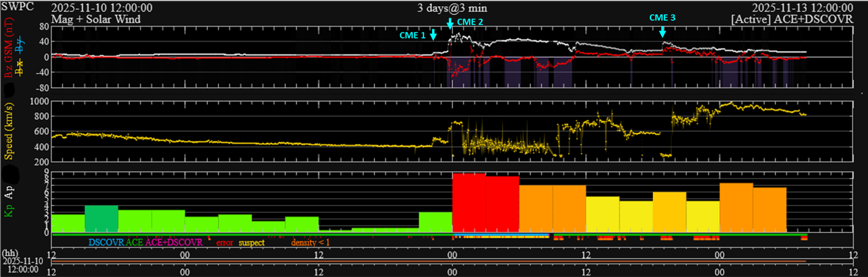The image size is (868, 277).
Task: Open the 3 days@3 min time span selector
Action: (452, 8)
